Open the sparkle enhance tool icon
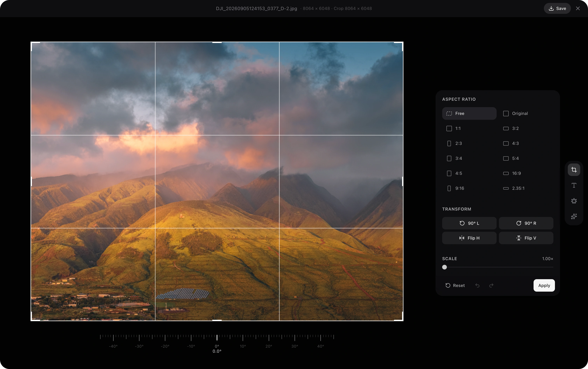 574,216
